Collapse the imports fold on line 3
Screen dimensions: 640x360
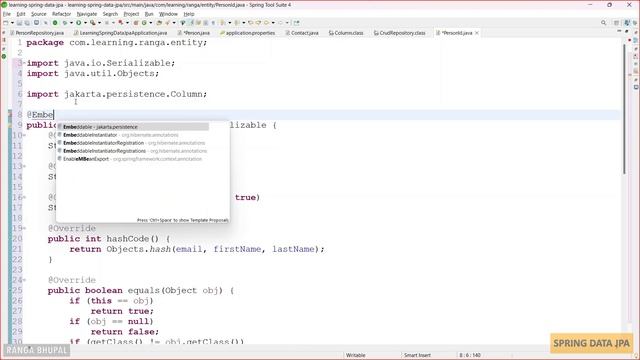pos(24,63)
